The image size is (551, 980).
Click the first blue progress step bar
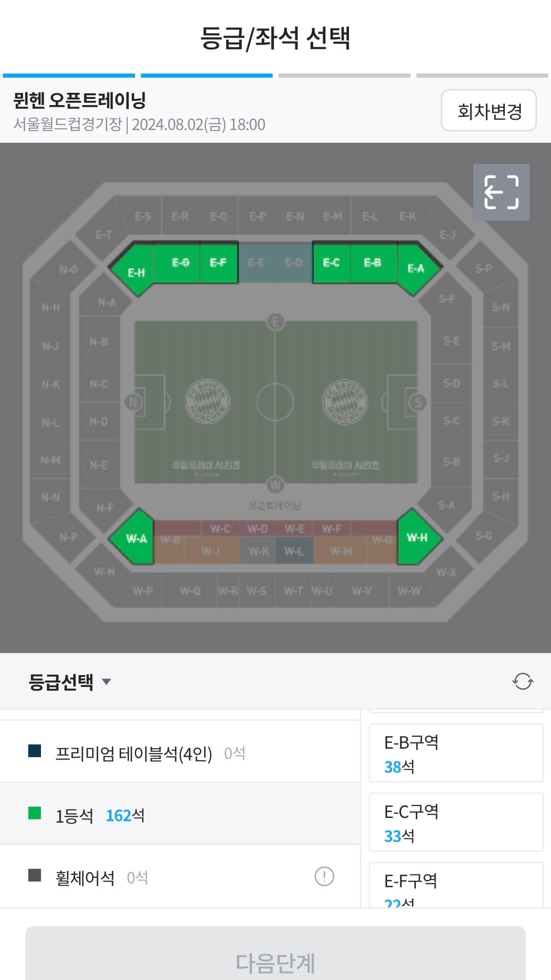[x=70, y=74]
